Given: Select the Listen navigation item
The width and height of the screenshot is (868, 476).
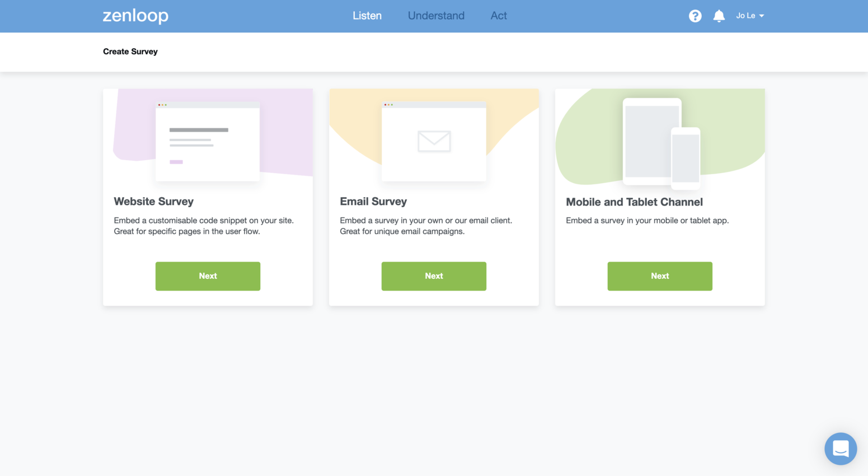Looking at the screenshot, I should 367,16.
